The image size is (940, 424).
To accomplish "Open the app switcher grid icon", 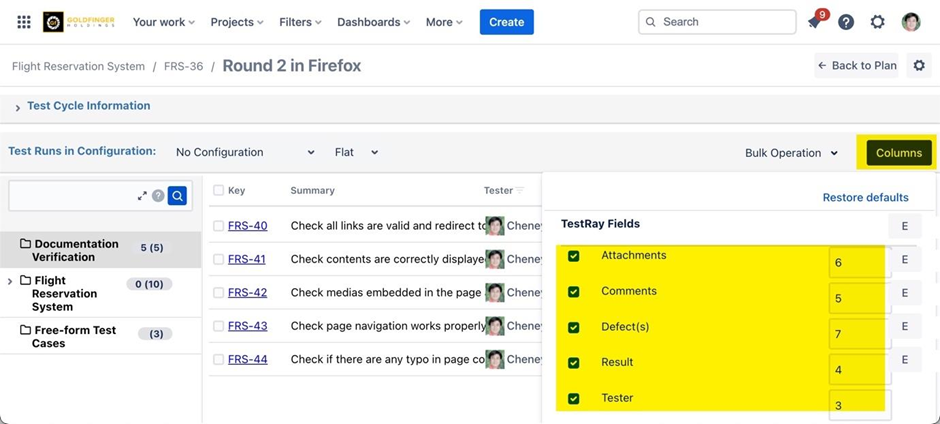I will (24, 22).
